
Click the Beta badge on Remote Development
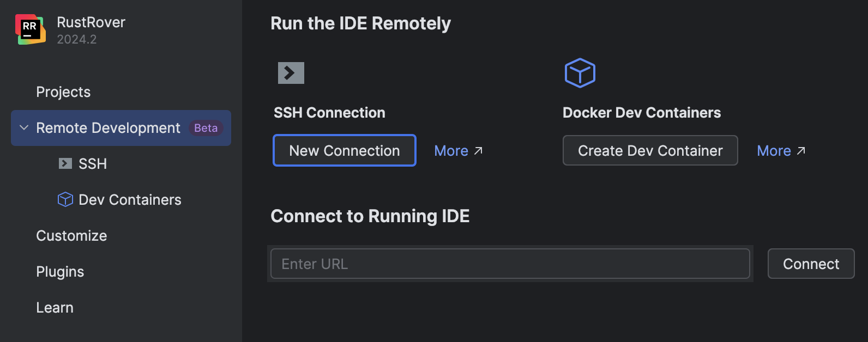[x=206, y=128]
